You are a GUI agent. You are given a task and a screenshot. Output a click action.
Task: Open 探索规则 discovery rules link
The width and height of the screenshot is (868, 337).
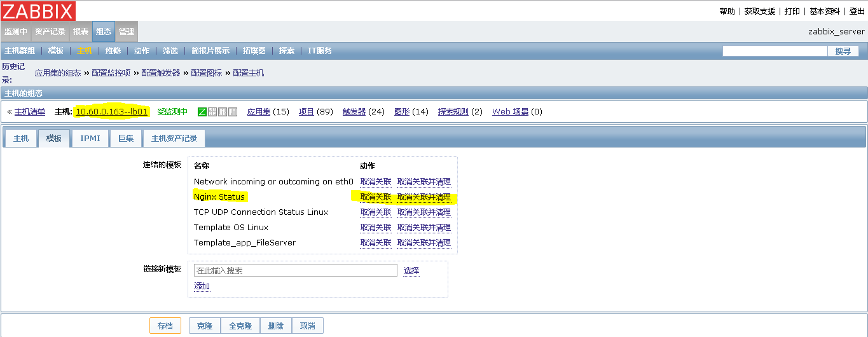(453, 112)
